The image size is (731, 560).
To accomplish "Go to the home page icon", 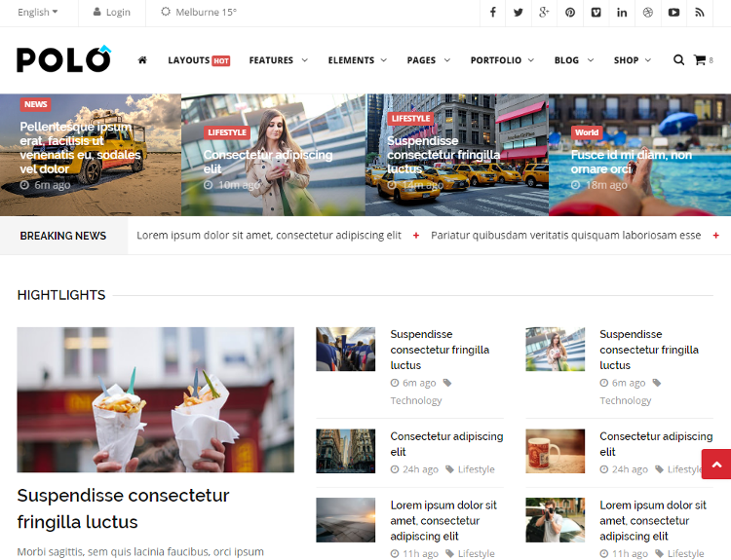I will tap(142, 60).
